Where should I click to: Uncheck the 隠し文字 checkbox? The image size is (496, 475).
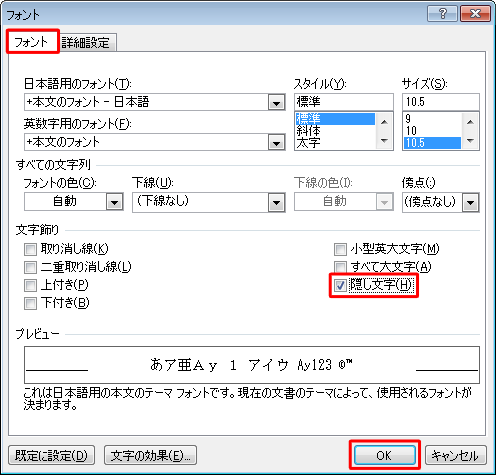tap(340, 285)
